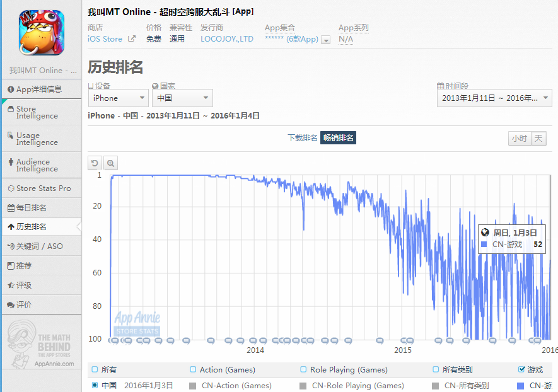Open 评价 in the sidebar
This screenshot has width=558, height=392.
42,305
